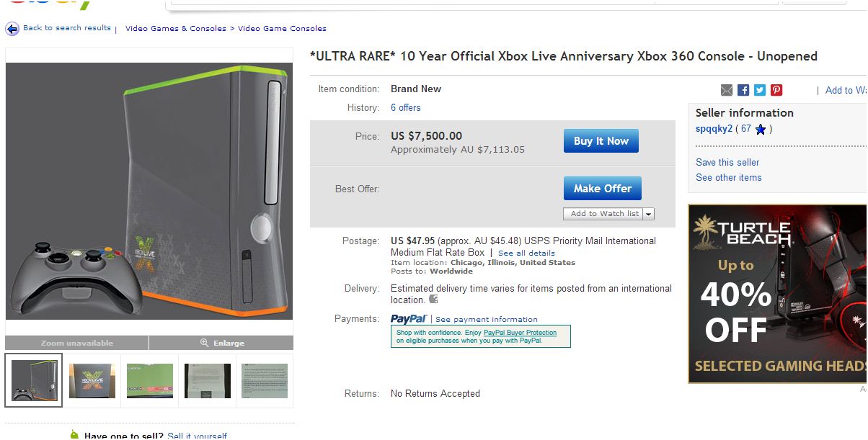Pin listing with Pinterest icon
The width and height of the screenshot is (868, 440).
pos(776,90)
